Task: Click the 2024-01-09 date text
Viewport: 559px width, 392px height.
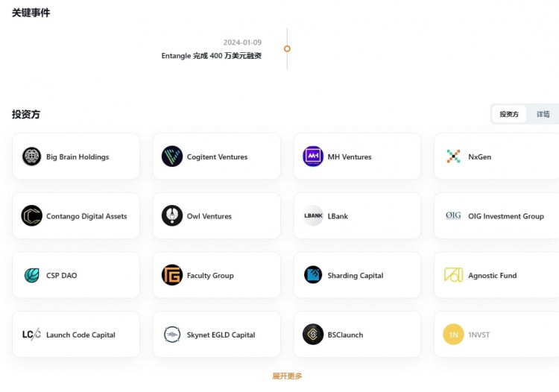Action: coord(242,42)
